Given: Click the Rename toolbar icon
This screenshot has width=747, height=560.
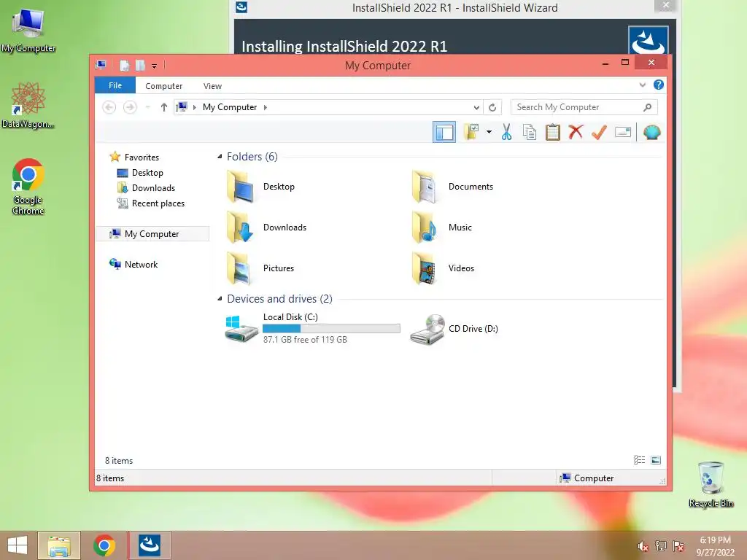Looking at the screenshot, I should [623, 132].
